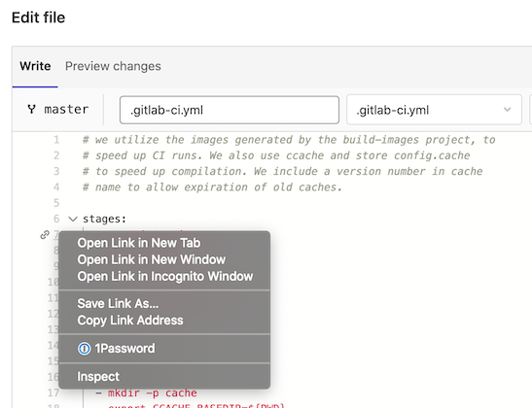The height and width of the screenshot is (408, 532).
Task: Click the line 7 link icon
Action: click(x=45, y=234)
